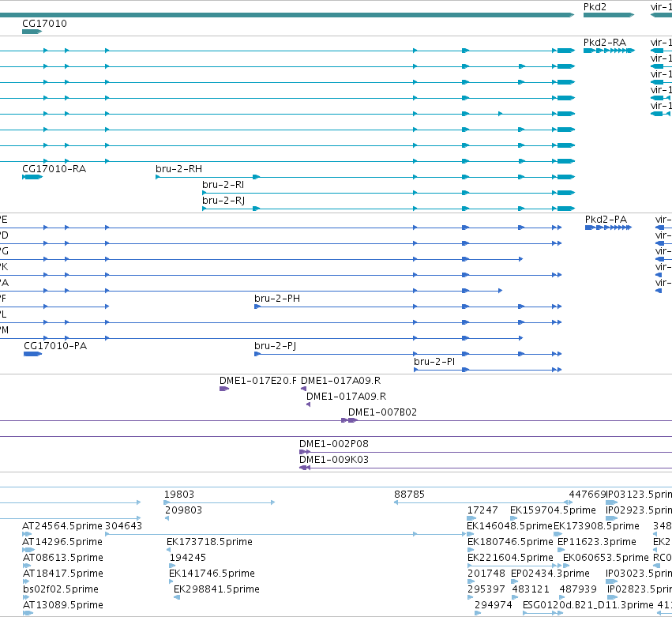Select the 304643 EST label

pos(123,526)
